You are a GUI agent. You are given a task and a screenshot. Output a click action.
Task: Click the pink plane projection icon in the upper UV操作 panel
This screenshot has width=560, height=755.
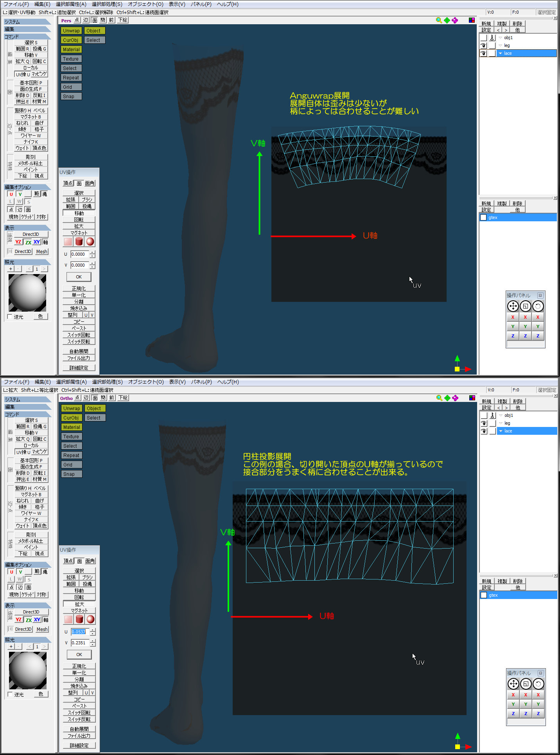[x=68, y=242]
